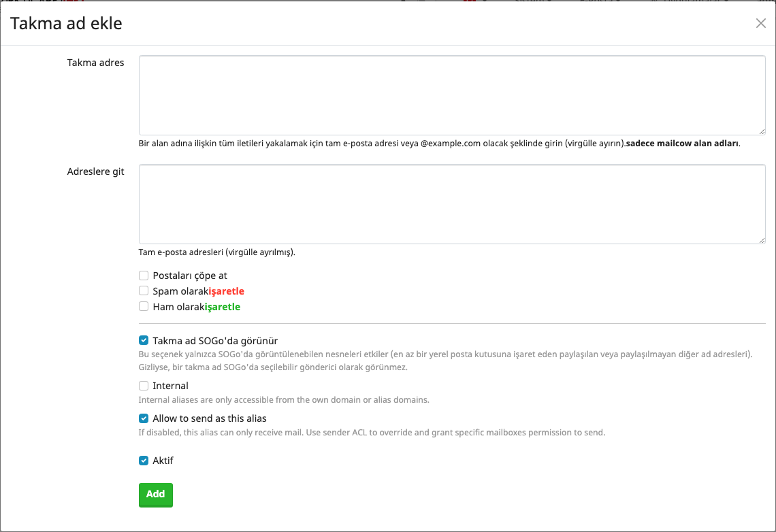
Task: Click the red işaretle text
Action: point(226,291)
